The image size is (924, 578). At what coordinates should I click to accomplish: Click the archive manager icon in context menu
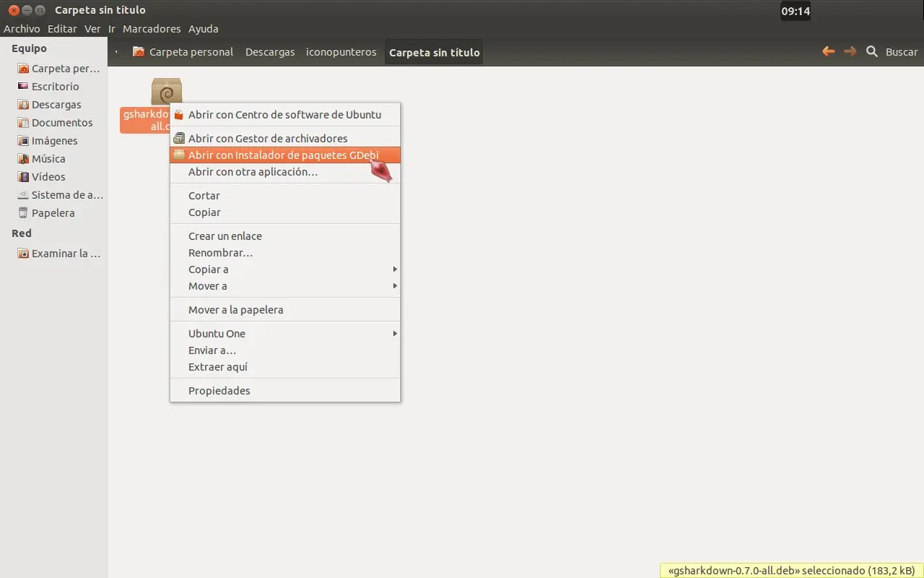[x=178, y=138]
